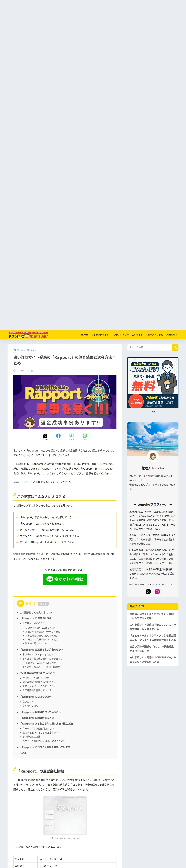
Task: Open tomoko's X profile icon
Action: 148,591
